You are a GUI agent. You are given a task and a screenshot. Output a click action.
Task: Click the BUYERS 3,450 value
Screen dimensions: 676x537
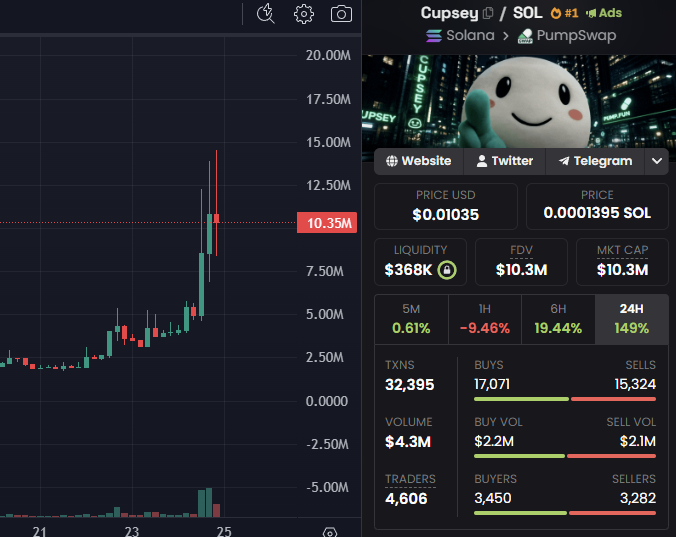[493, 498]
